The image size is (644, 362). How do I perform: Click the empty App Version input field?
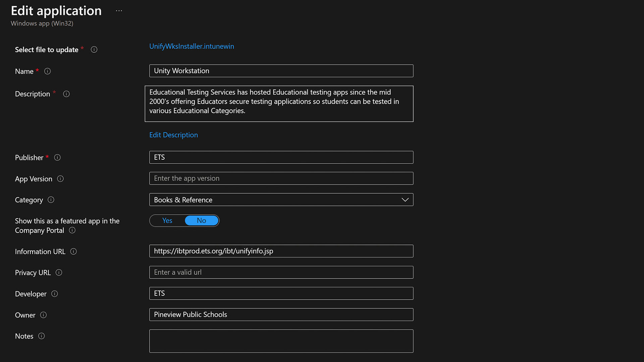[x=281, y=178]
